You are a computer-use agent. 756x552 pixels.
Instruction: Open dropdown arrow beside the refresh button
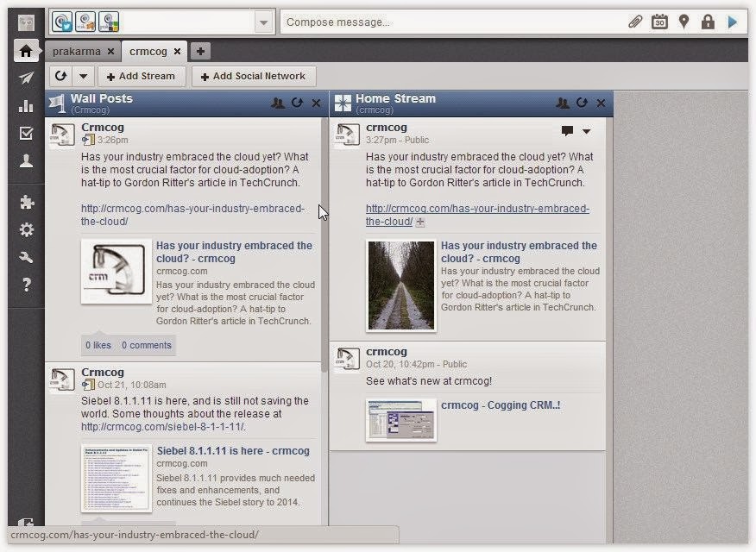click(83, 76)
